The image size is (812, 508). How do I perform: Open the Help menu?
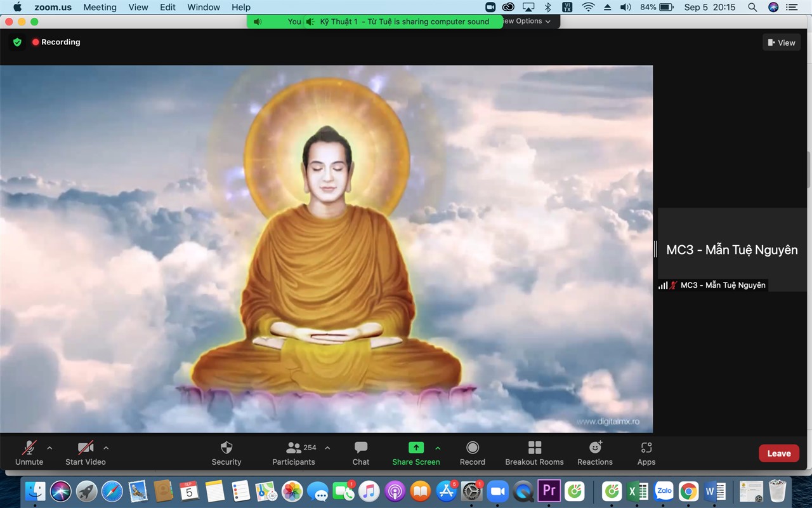click(x=241, y=7)
